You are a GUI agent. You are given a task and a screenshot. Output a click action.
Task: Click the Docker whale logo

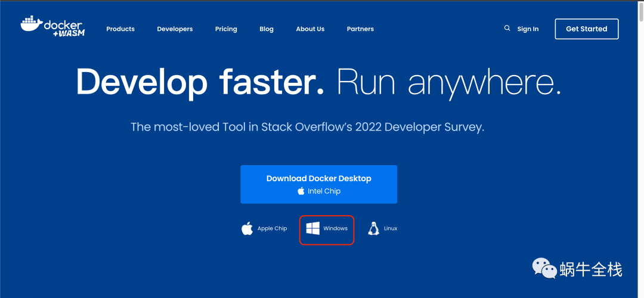click(52, 27)
